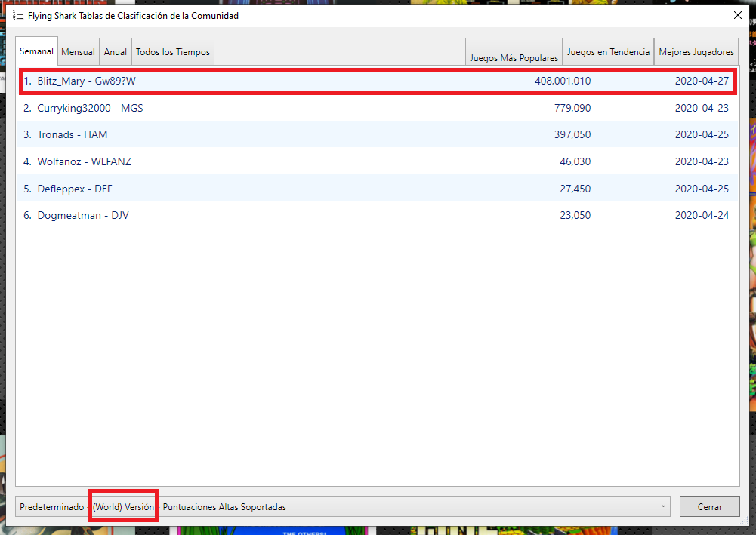
Task: Expand the Predeterminado version dropdown
Action: [x=343, y=506]
